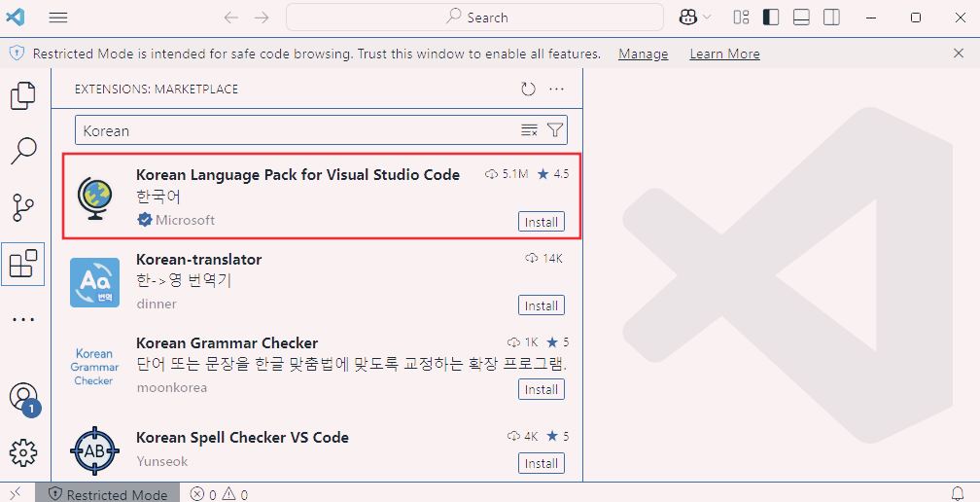980x502 pixels.
Task: Click the top command center Search box
Action: 475,18
